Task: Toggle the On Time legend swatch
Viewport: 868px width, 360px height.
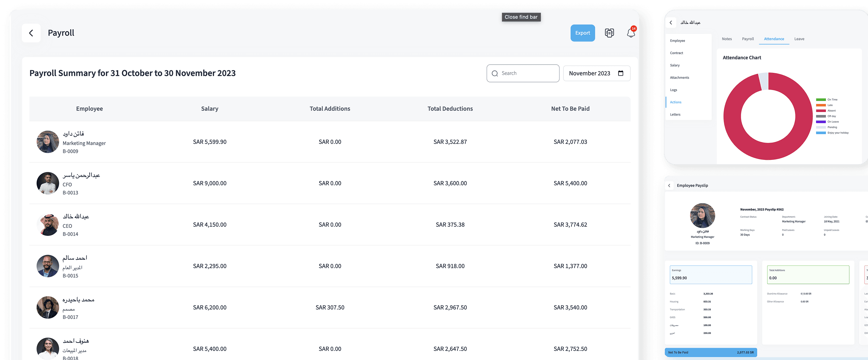Action: tap(821, 100)
